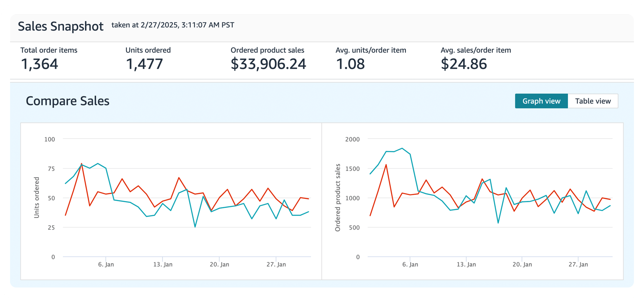The width and height of the screenshot is (644, 304).
Task: Click the teal line's highest peak in Ordered product sales chart
Action: click(402, 148)
